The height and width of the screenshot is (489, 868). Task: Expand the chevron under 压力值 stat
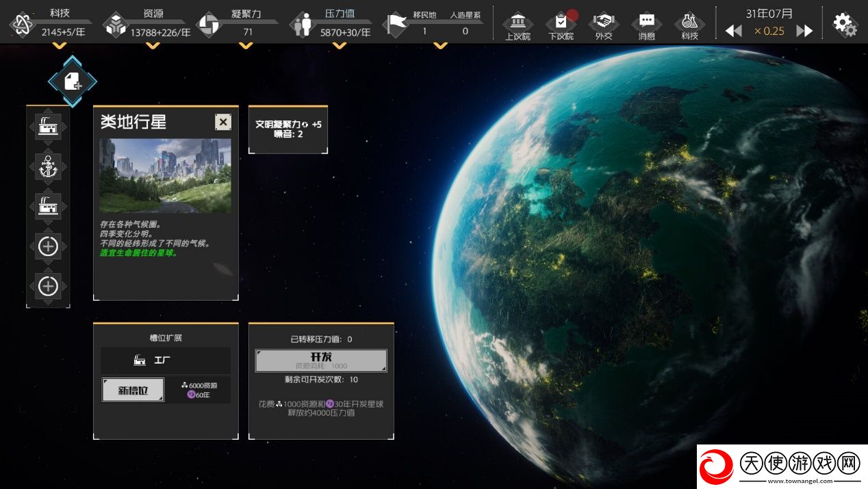pos(340,46)
